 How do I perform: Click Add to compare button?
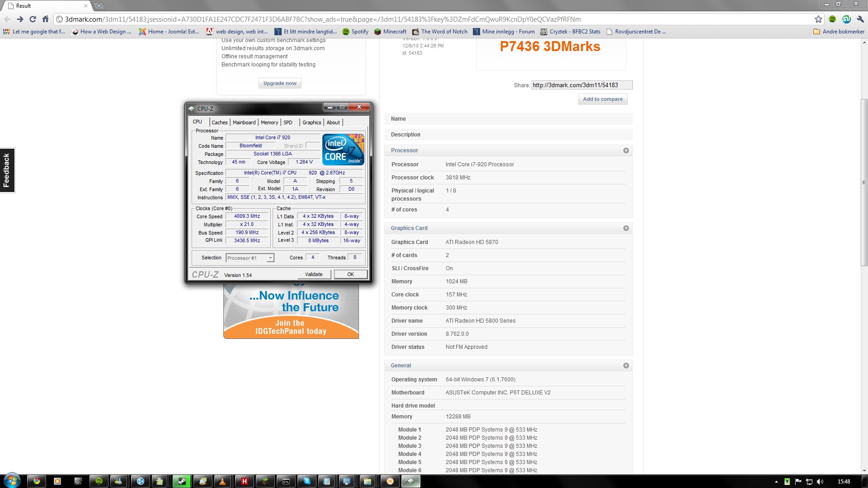[x=603, y=99]
